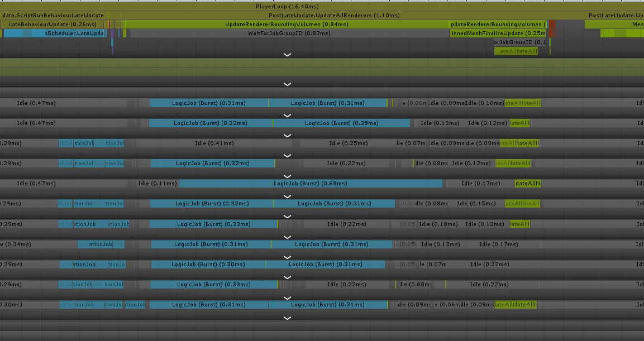Select the LogicJob (Burst) (0.68ms) bar
The image size is (644, 341).
click(x=311, y=184)
